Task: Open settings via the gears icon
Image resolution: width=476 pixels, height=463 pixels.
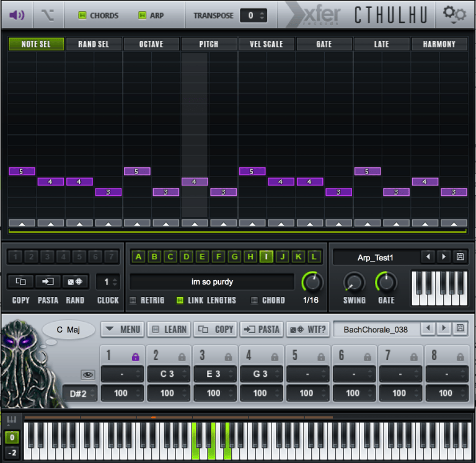Action: click(x=454, y=14)
